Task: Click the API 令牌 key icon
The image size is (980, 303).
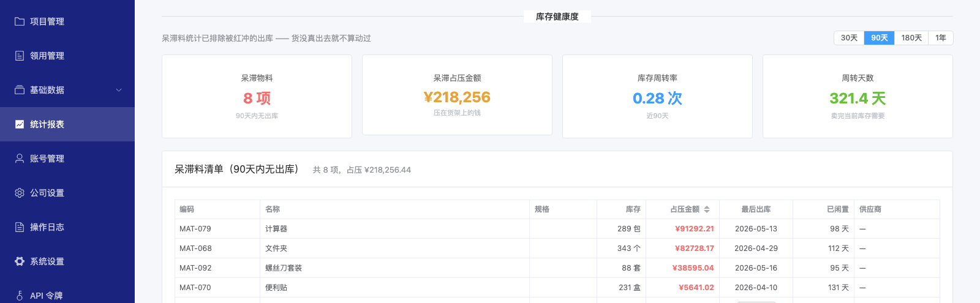Action: [x=20, y=296]
